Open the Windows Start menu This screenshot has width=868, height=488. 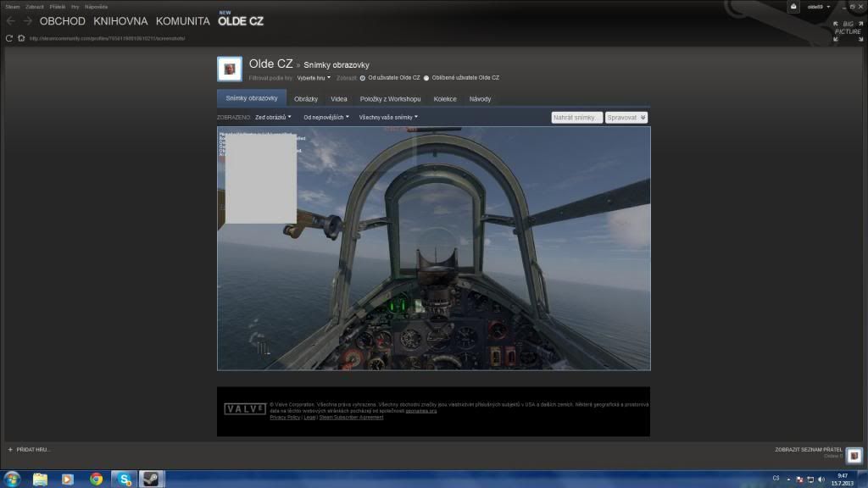12,480
